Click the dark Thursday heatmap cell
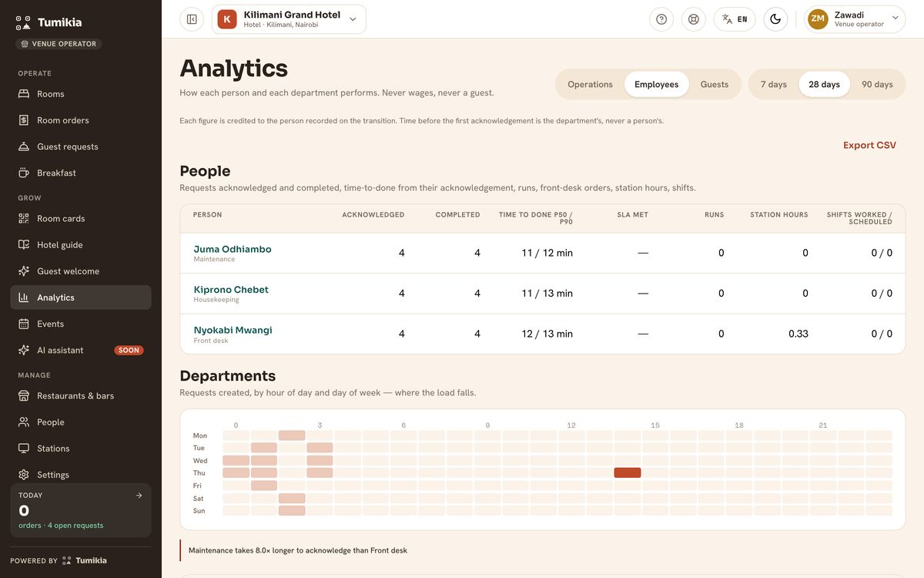The image size is (924, 578). tap(628, 472)
